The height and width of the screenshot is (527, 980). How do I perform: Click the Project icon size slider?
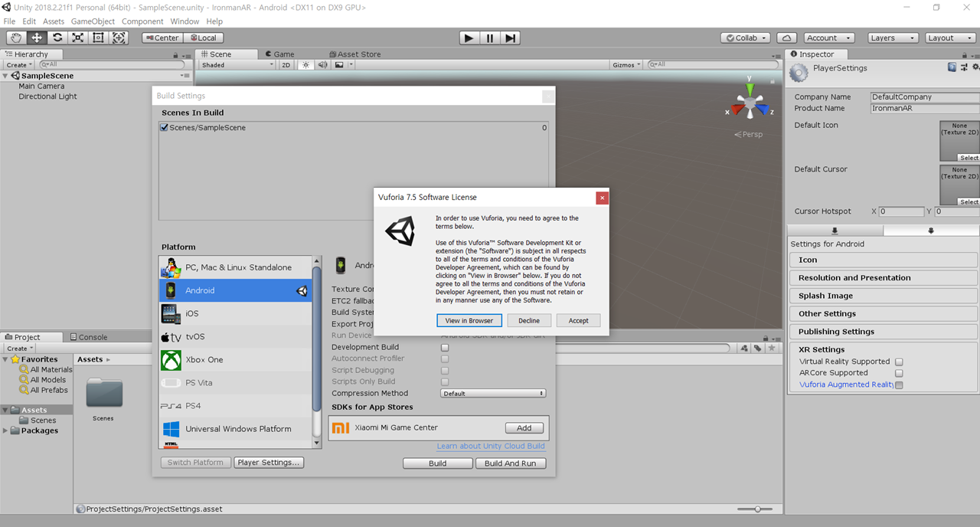pyautogui.click(x=756, y=509)
